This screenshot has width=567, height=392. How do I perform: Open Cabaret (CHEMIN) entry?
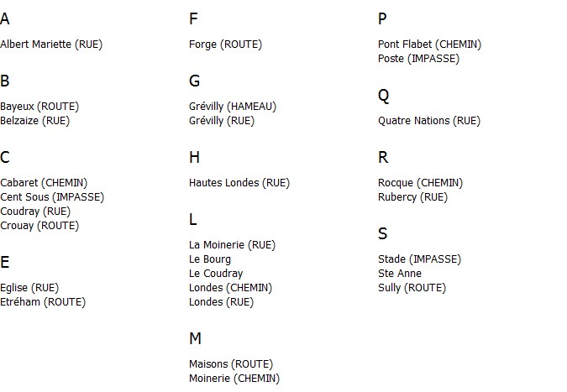44,183
